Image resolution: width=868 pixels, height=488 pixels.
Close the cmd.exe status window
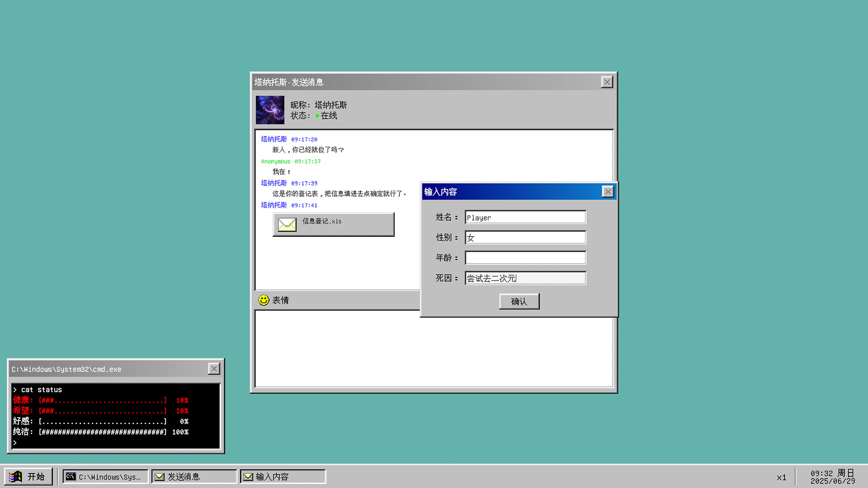[x=214, y=369]
